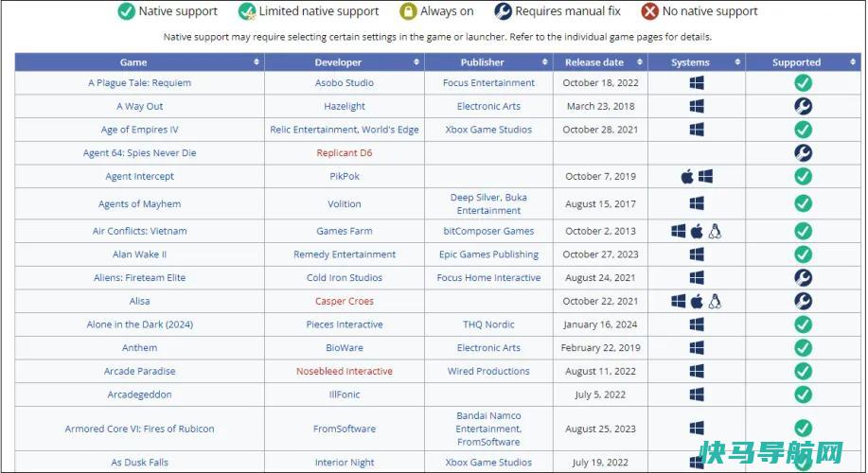
Task: Sort the table by the Supported column arrows
Action: 853,61
